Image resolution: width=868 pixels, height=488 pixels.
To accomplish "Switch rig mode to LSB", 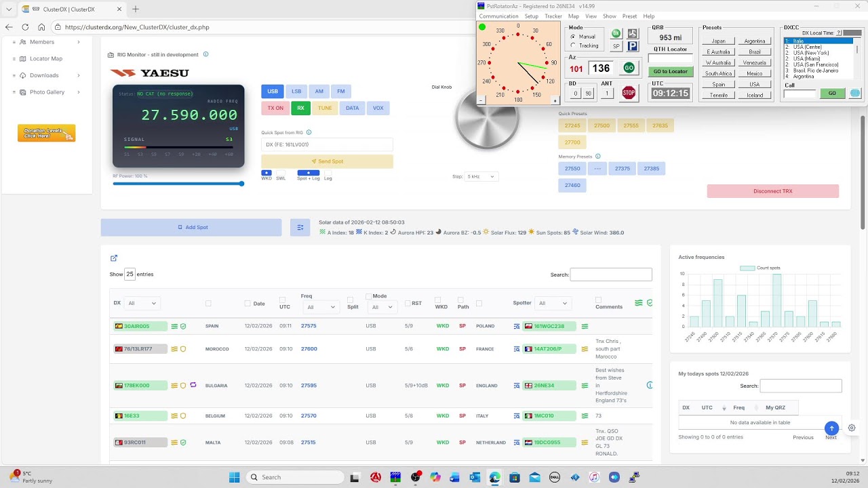I will click(x=296, y=91).
